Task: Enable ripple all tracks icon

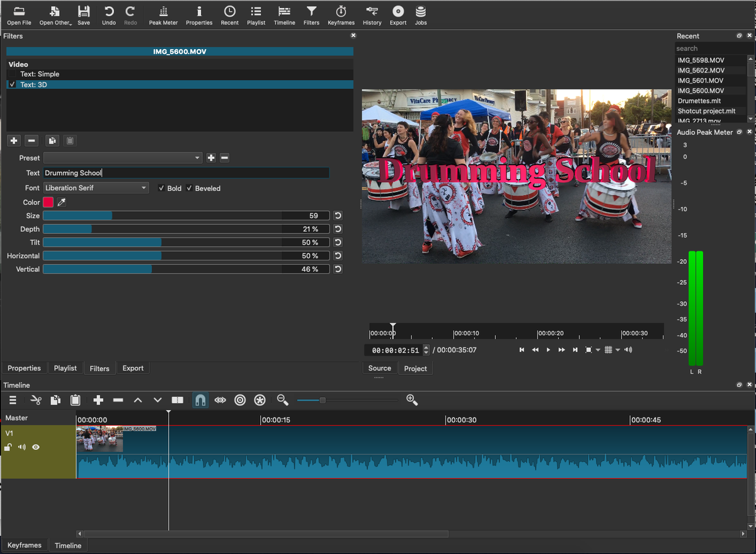Action: (x=260, y=400)
